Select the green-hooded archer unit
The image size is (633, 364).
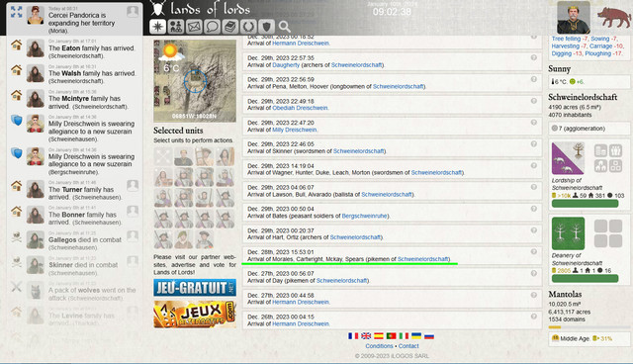[x=183, y=239]
